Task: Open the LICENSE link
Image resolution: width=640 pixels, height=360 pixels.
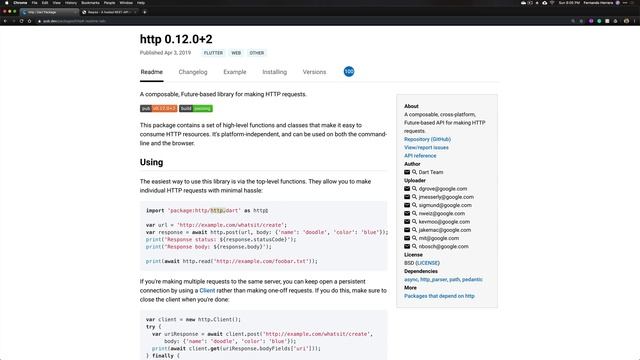Action: tap(427, 263)
